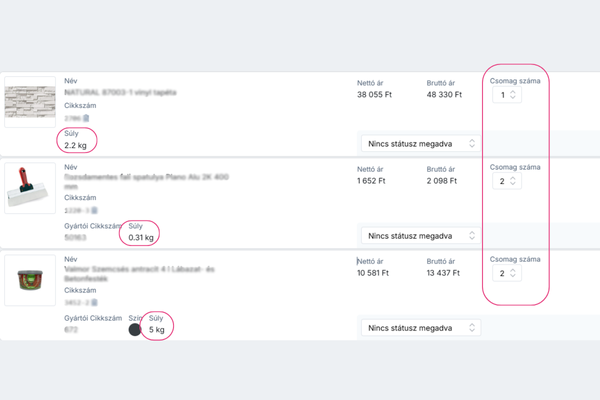Image resolution: width=600 pixels, height=400 pixels.
Task: Copy the vinyl tapéta article number icon
Action: pos(87,118)
